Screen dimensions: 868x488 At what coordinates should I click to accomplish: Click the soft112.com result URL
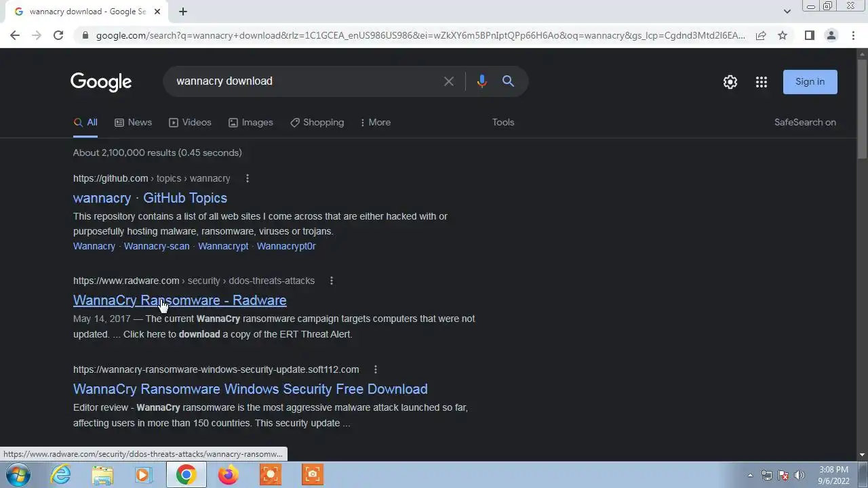click(x=216, y=369)
